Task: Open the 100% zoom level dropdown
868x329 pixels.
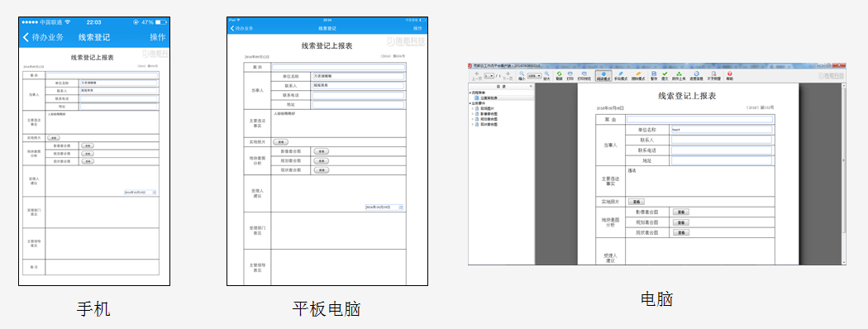Action: pos(534,75)
